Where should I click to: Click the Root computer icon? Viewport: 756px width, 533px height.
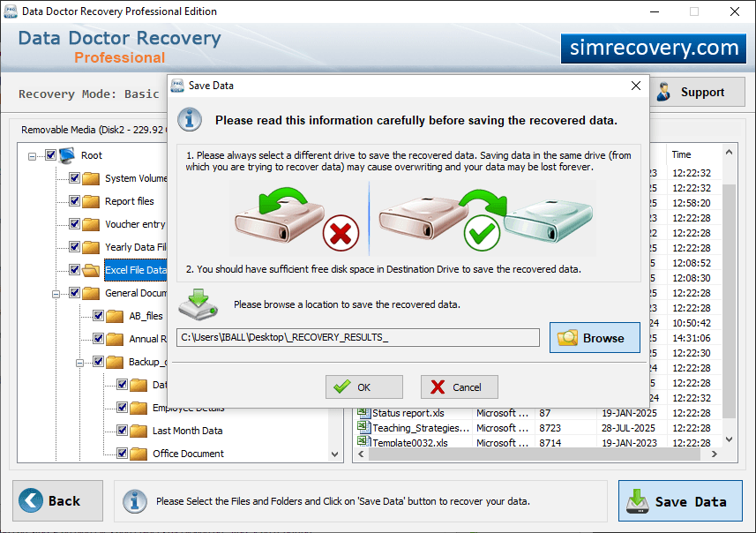pyautogui.click(x=67, y=154)
